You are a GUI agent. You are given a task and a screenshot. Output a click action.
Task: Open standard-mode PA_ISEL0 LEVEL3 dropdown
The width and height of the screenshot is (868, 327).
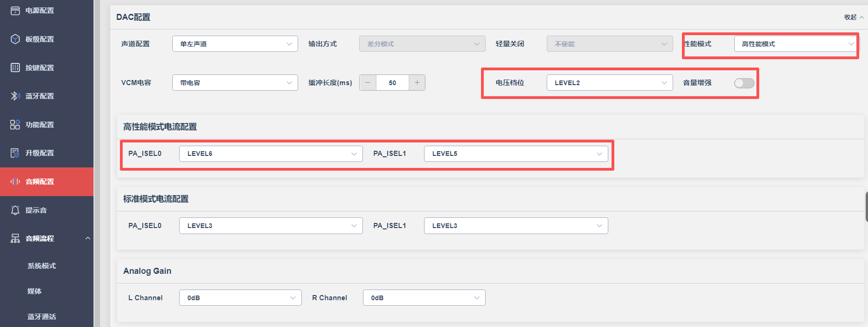click(271, 226)
